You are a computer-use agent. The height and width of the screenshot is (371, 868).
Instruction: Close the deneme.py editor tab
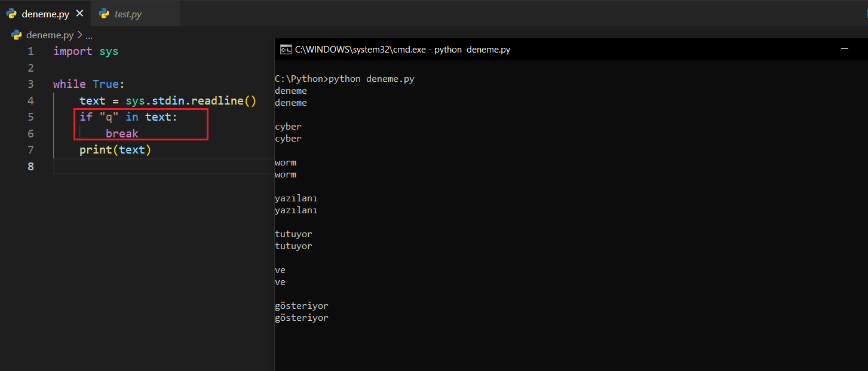click(x=79, y=13)
